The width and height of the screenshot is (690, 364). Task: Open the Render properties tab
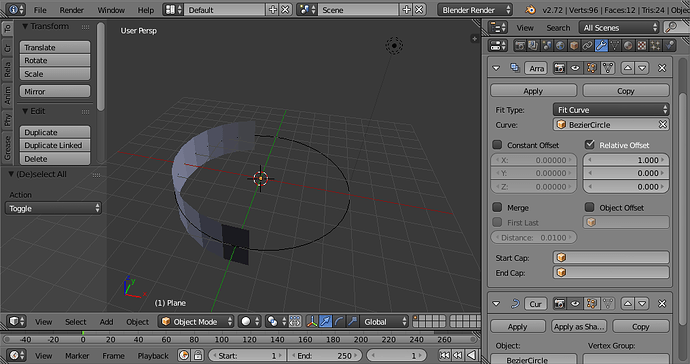point(520,45)
